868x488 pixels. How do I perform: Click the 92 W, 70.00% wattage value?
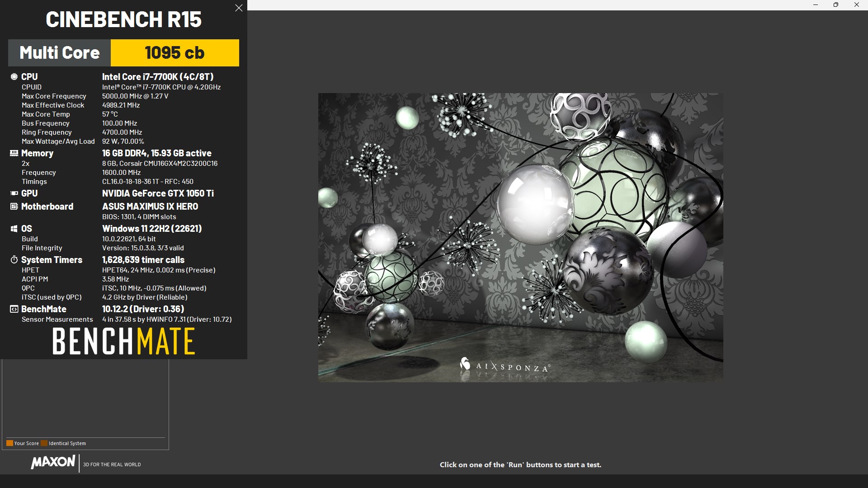coord(123,141)
